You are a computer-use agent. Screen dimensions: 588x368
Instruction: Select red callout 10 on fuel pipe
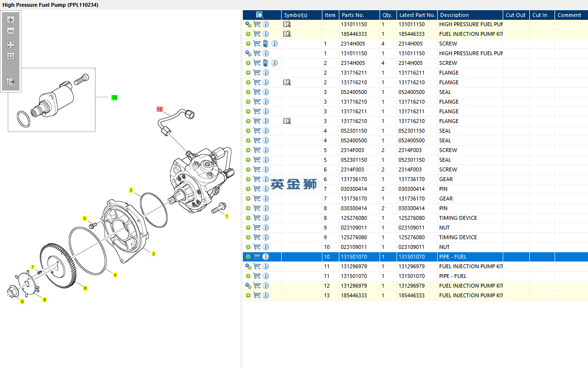159,109
